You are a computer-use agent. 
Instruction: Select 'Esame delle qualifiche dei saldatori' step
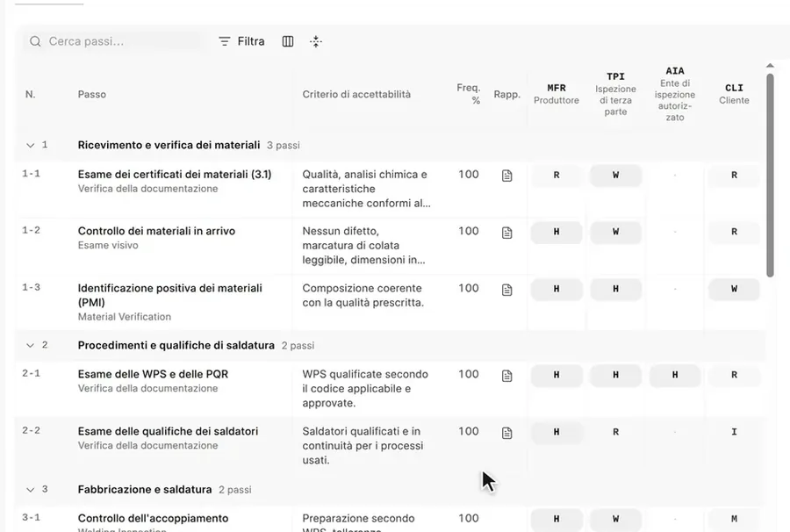pyautogui.click(x=168, y=431)
